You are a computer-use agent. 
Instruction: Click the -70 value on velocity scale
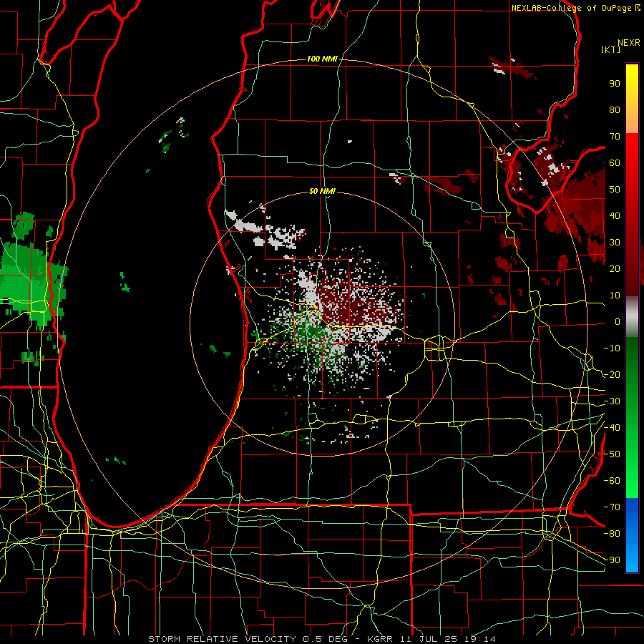[612, 507]
